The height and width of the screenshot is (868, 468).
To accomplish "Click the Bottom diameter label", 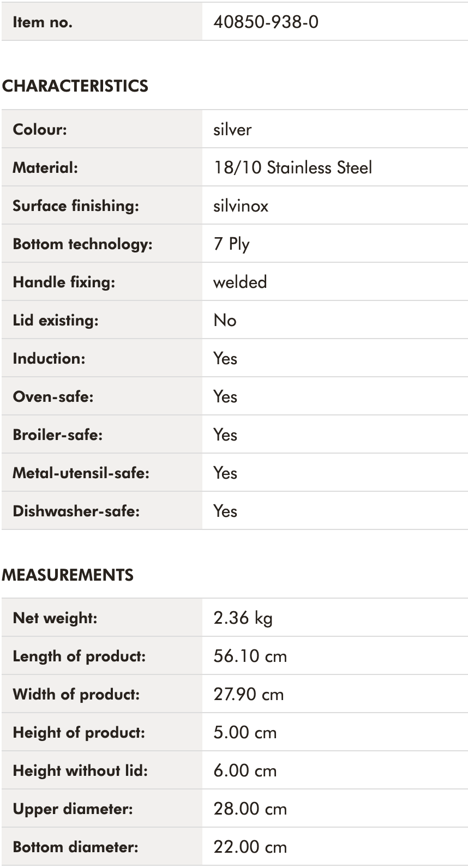I will (75, 847).
